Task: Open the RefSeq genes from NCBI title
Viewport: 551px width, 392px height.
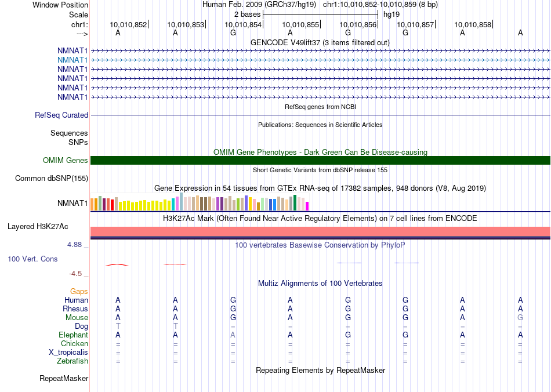Action: [320, 107]
